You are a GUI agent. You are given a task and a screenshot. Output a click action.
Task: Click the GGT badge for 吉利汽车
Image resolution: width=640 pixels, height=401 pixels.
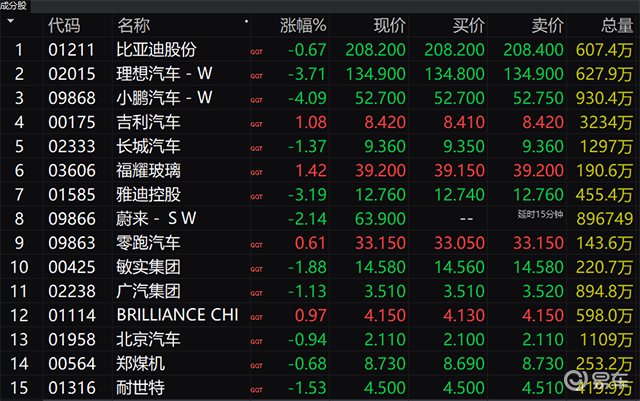click(256, 124)
